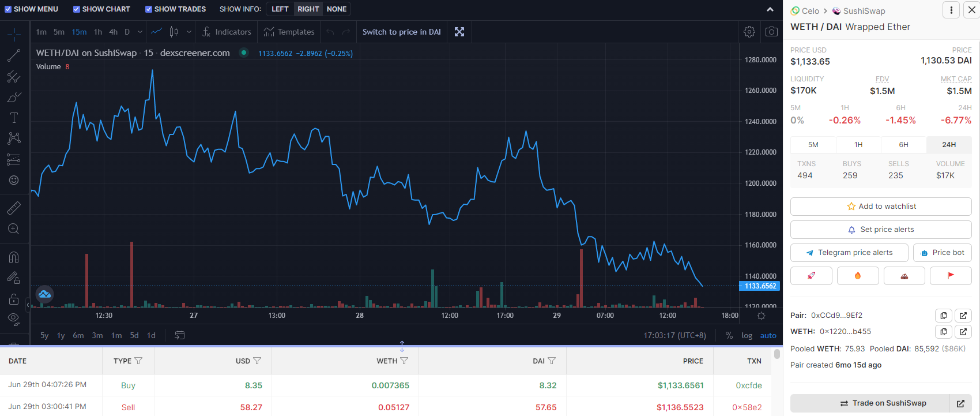This screenshot has width=980, height=416.
Task: Hide all drawings with eye icon
Action: 14,319
